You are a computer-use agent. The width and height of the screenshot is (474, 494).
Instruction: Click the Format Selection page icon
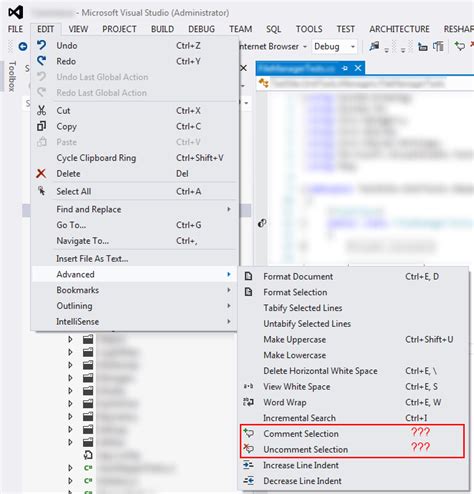click(x=248, y=292)
